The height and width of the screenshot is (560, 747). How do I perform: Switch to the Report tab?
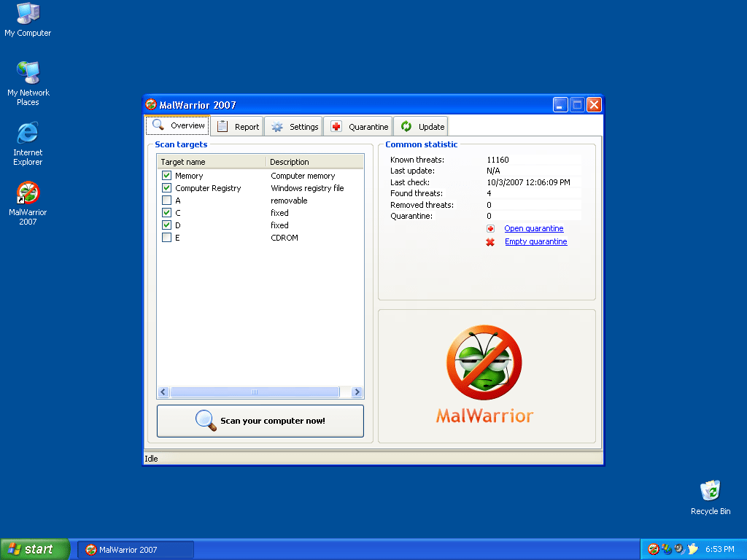pyautogui.click(x=238, y=126)
